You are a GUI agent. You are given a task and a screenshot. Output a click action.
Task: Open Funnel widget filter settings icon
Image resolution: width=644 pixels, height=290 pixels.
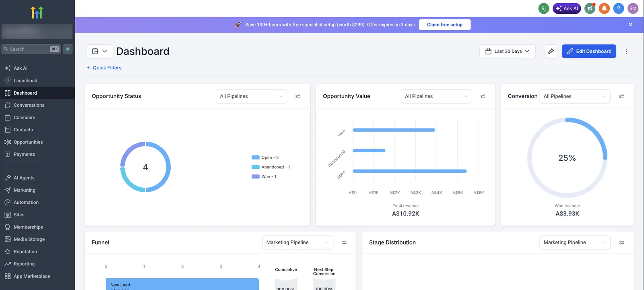point(344,242)
